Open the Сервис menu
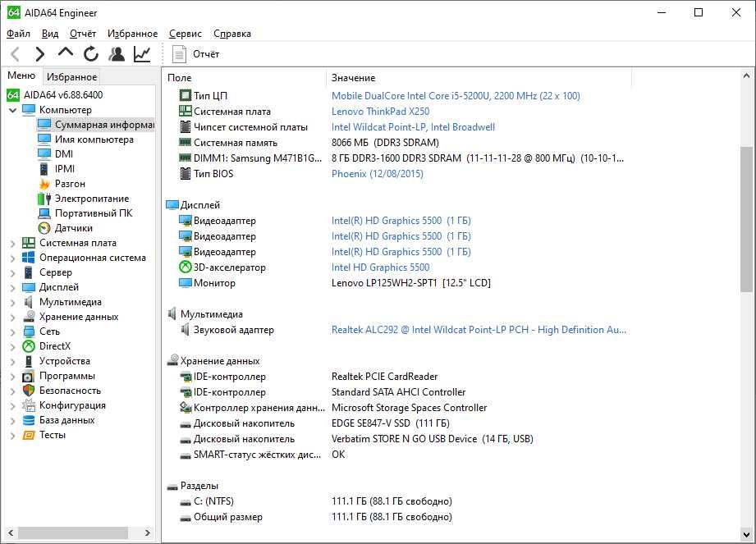 (x=186, y=34)
